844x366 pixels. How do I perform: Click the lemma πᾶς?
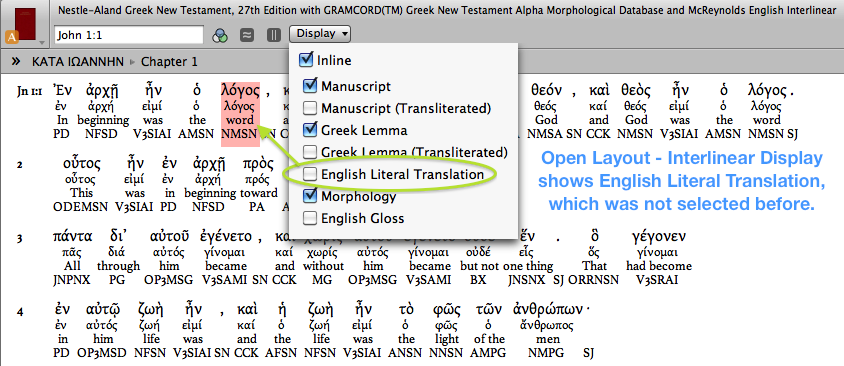[x=72, y=252]
